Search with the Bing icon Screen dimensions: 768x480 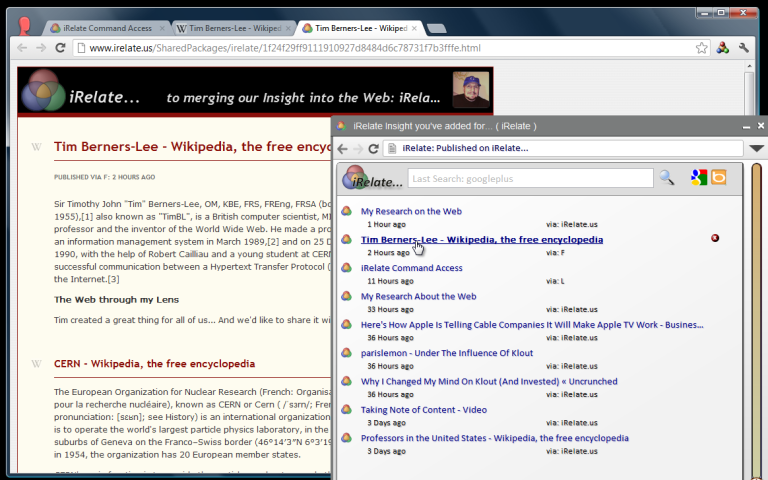(719, 177)
